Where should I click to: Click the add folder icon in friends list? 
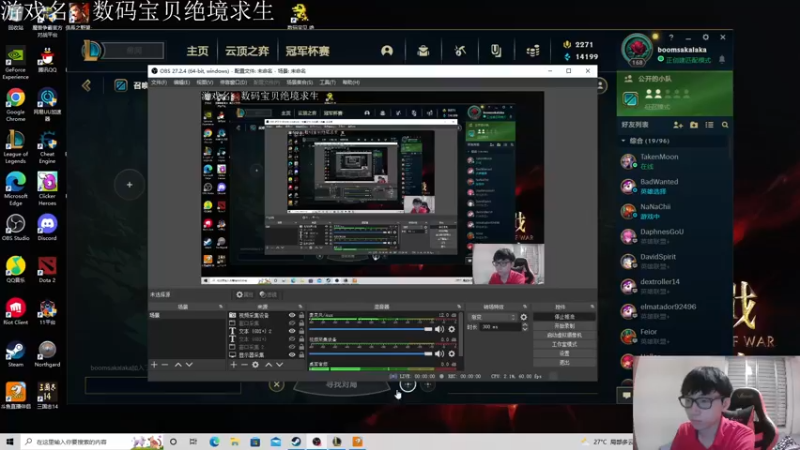[694, 124]
